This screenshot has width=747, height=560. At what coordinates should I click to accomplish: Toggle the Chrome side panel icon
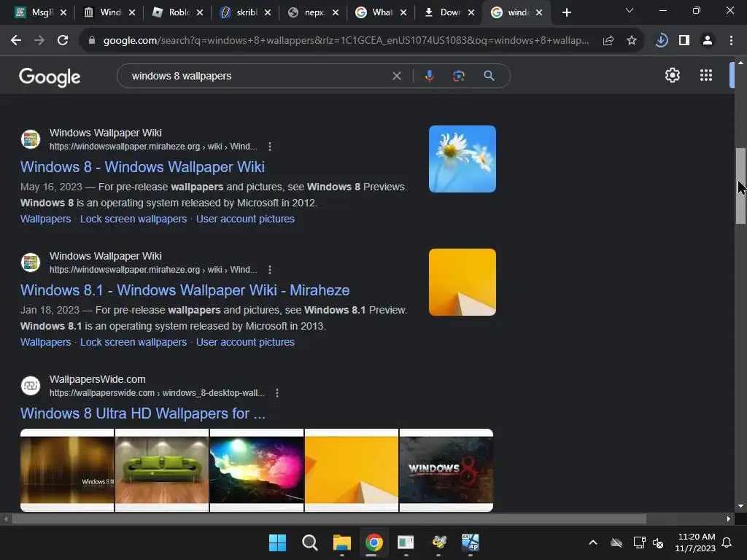tap(684, 41)
